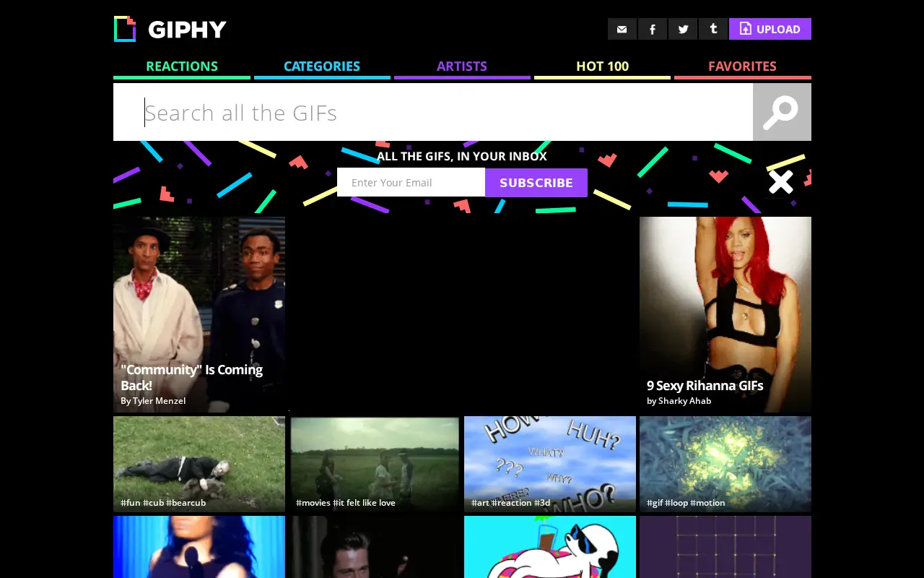Screen dimensions: 924x578
Task: Select the #movies tag
Action: [313, 503]
